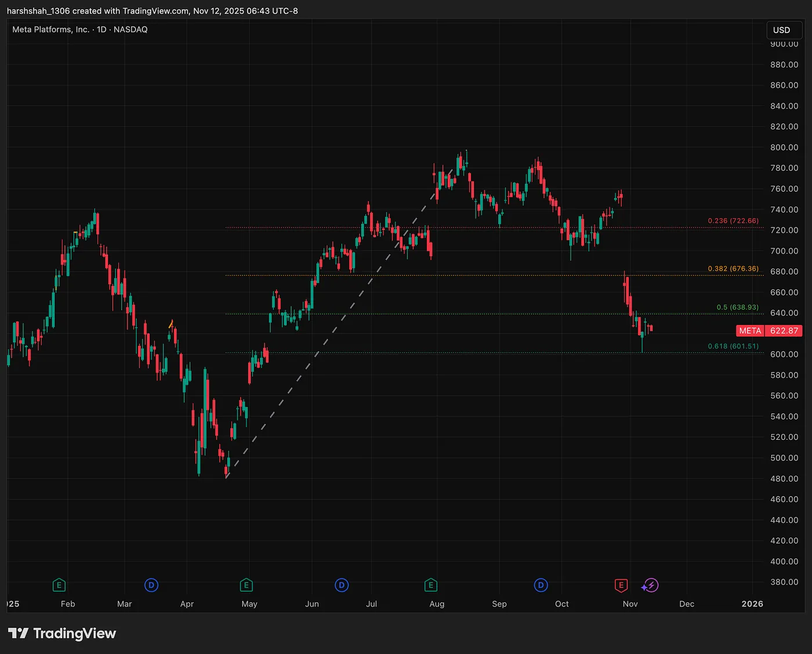This screenshot has width=812, height=654.
Task: Click the Oct label on the time axis
Action: (562, 604)
